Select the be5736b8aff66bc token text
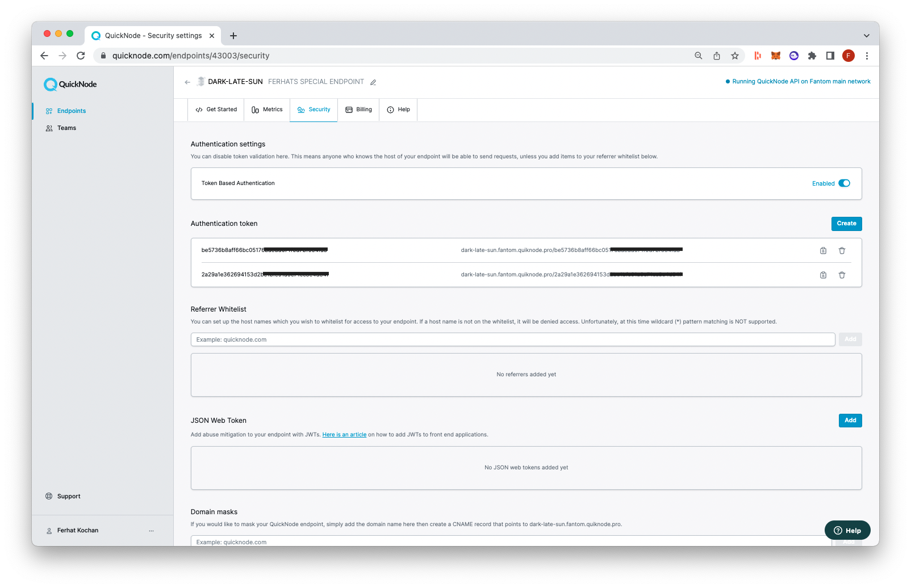The image size is (911, 588). click(x=265, y=250)
